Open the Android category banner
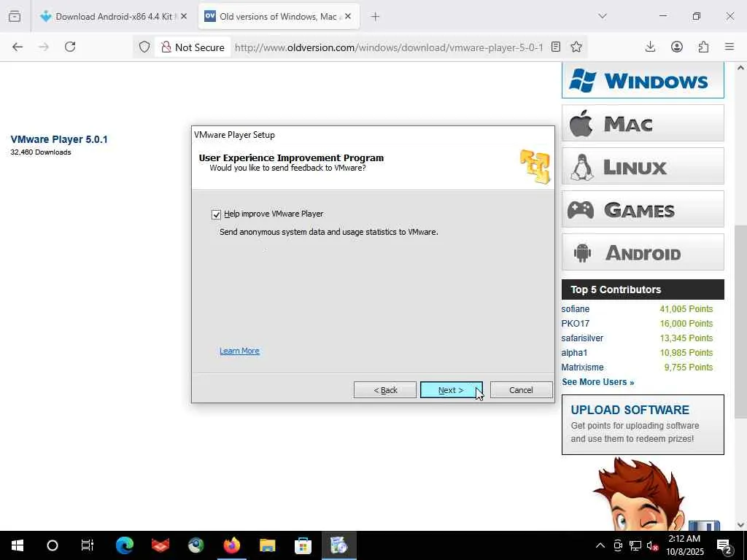Viewport: 747px width, 560px height. click(643, 252)
